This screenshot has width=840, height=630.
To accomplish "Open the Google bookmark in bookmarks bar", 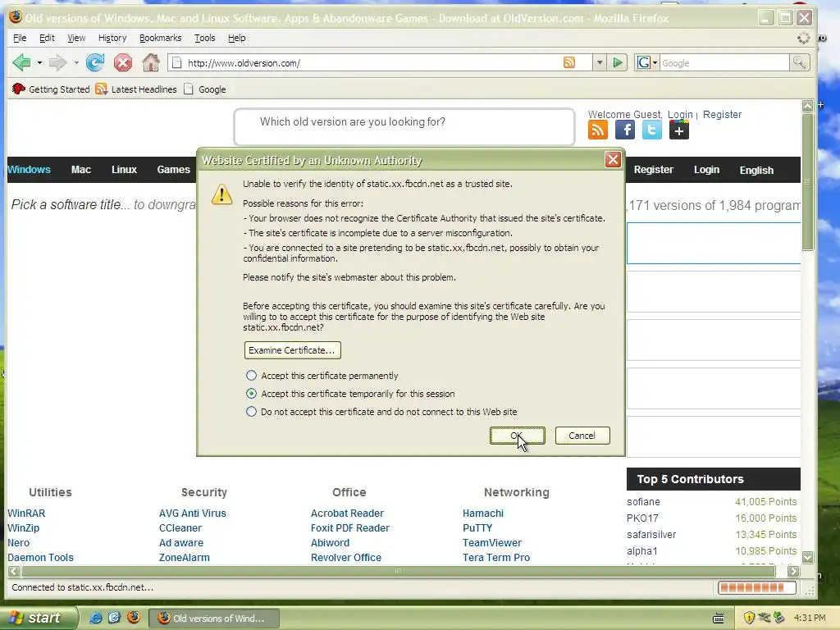I will pyautogui.click(x=204, y=89).
